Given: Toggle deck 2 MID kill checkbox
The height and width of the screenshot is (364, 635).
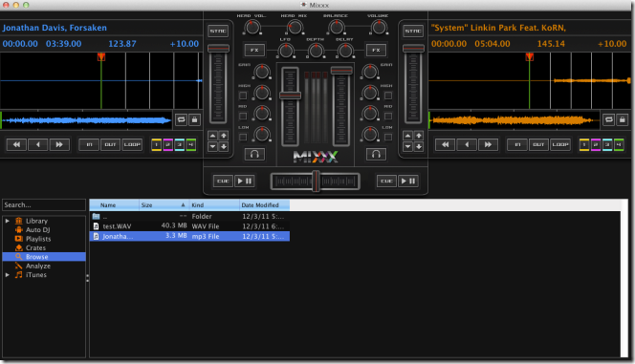Looking at the screenshot, I should (x=388, y=117).
